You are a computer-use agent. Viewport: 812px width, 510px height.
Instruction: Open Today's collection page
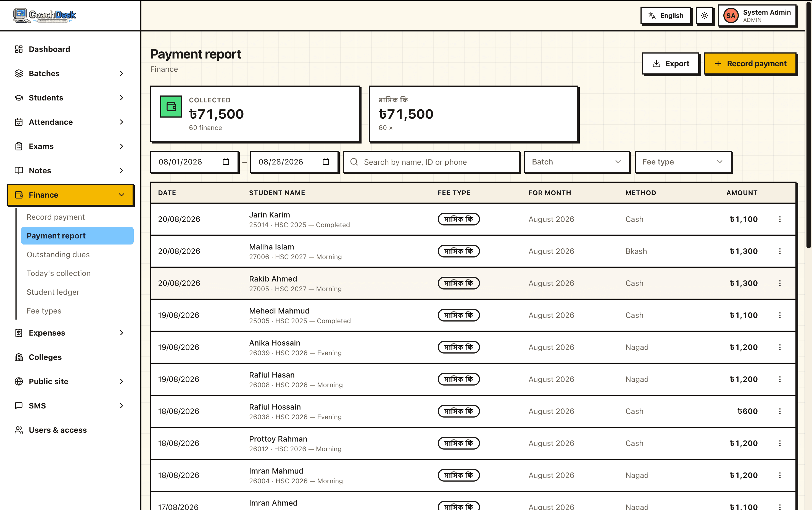pos(59,273)
